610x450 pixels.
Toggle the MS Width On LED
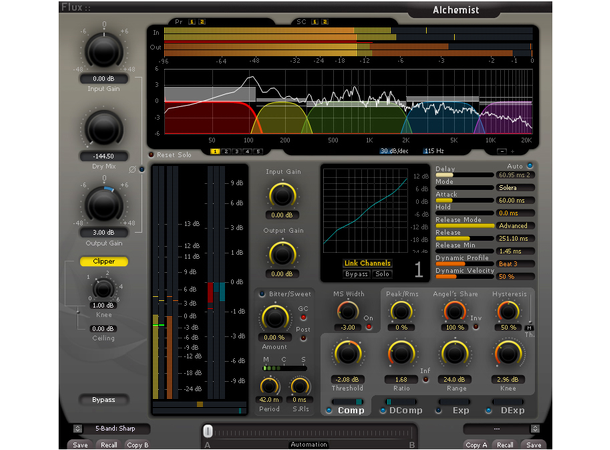368,327
